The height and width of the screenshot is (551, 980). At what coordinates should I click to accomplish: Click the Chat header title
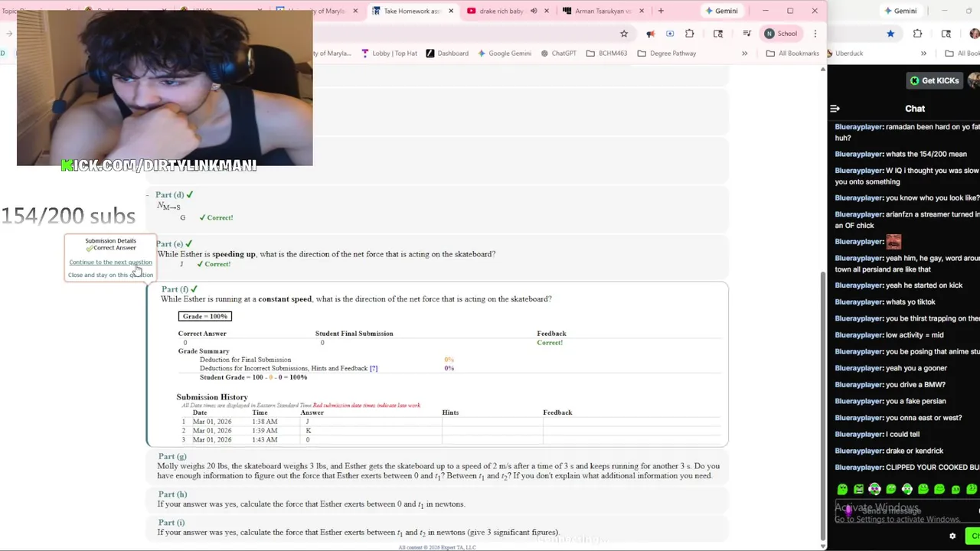click(x=915, y=109)
